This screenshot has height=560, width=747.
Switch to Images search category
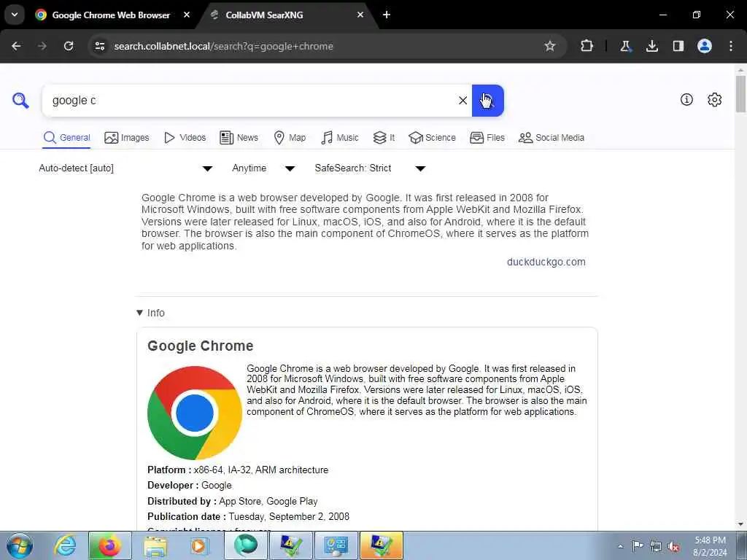click(x=127, y=138)
